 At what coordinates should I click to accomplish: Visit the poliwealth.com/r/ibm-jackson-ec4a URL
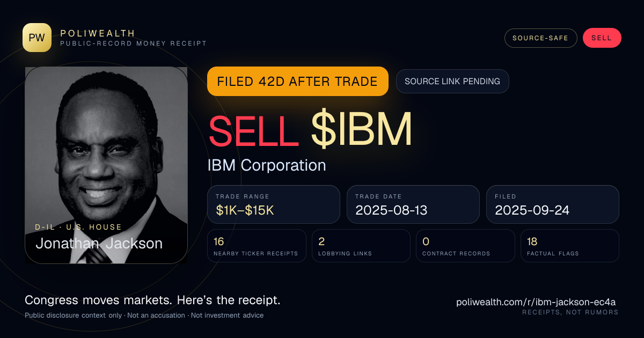[x=537, y=302]
